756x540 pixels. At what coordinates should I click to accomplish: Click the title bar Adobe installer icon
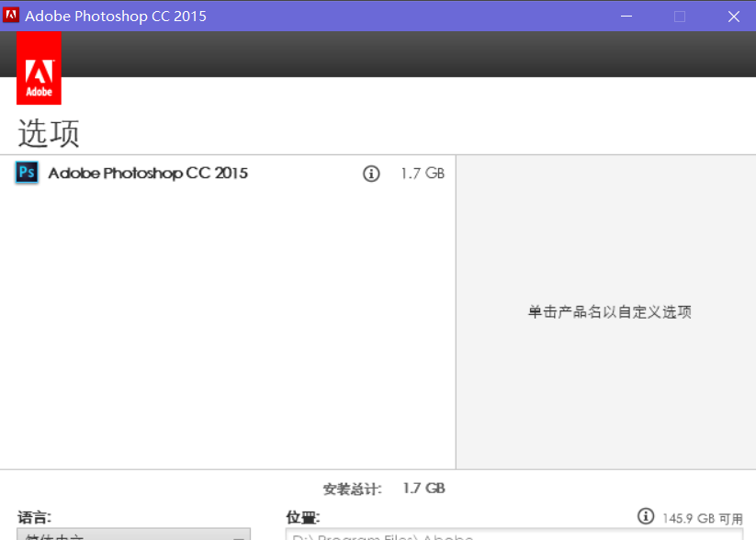click(11, 16)
